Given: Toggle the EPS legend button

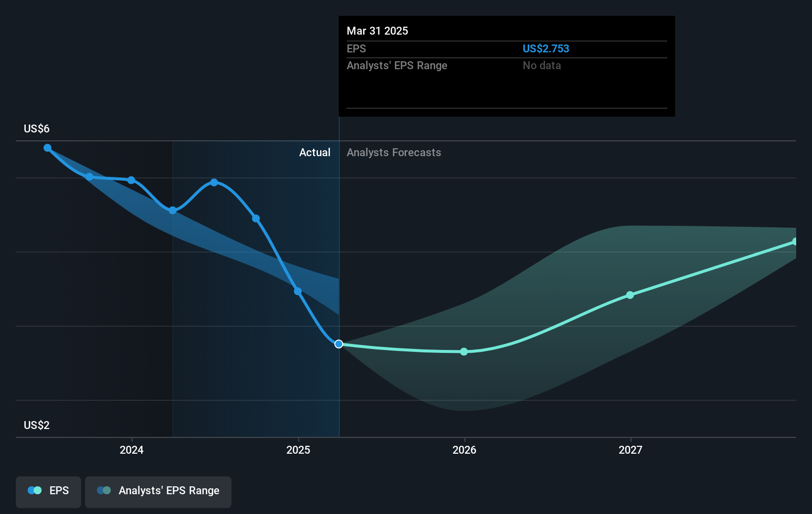Looking at the screenshot, I should [x=48, y=492].
